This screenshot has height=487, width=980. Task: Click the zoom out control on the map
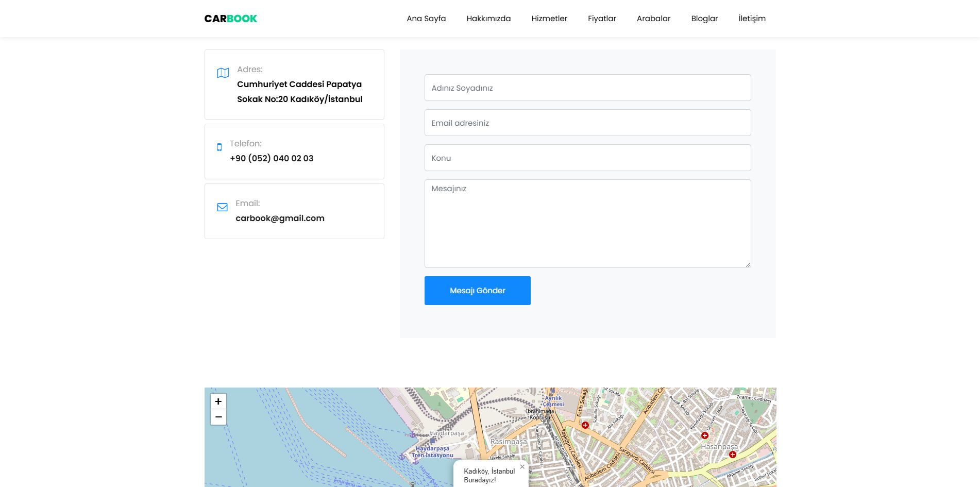218,416
